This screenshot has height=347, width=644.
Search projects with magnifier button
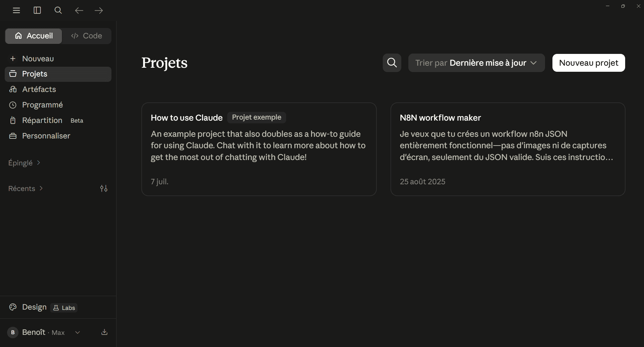[x=392, y=63]
